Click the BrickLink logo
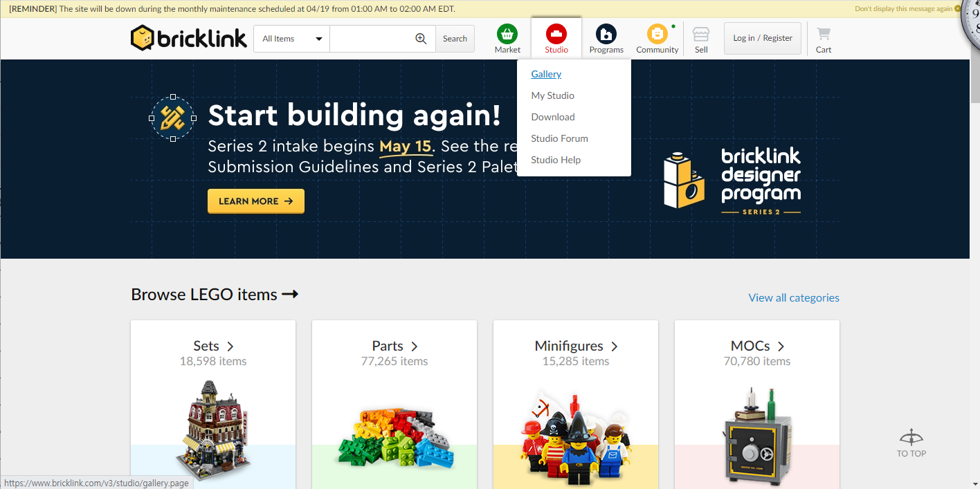The width and height of the screenshot is (980, 489). click(188, 38)
